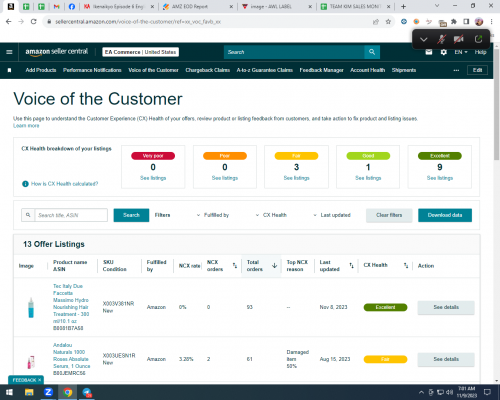See details for Tec Italy listing
The image size is (500, 400).
(x=446, y=307)
